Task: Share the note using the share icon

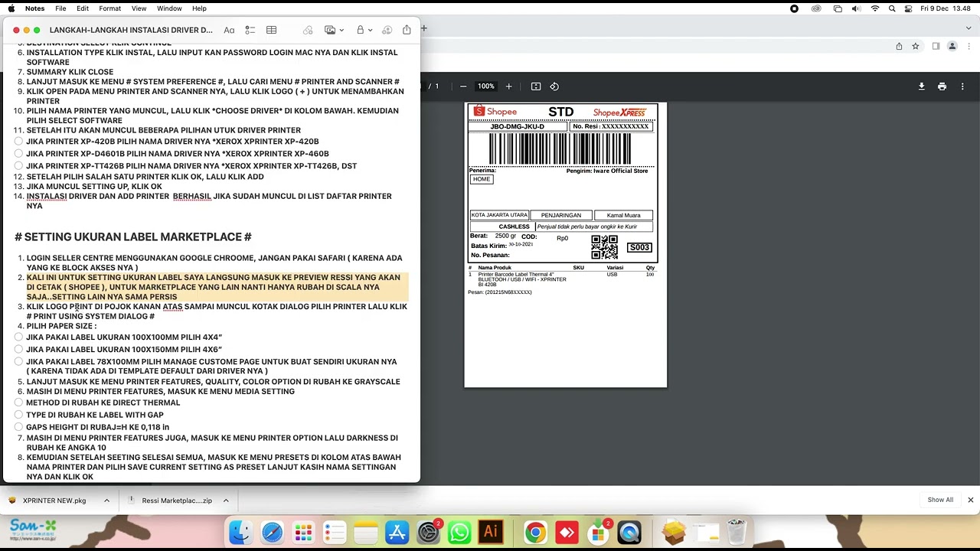Action: pyautogui.click(x=407, y=30)
